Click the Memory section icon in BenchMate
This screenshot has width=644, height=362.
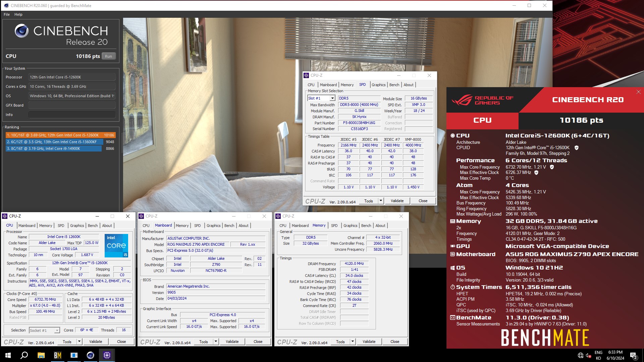[x=452, y=221]
